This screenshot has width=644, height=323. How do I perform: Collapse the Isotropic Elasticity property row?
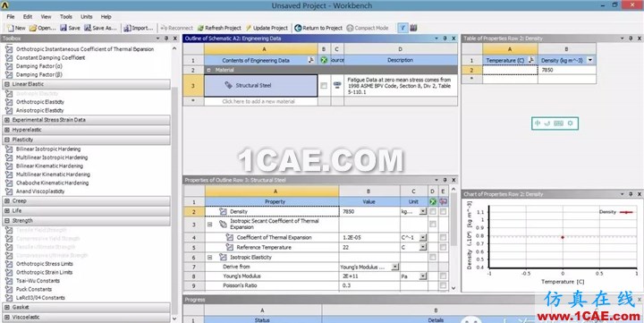tap(209, 258)
